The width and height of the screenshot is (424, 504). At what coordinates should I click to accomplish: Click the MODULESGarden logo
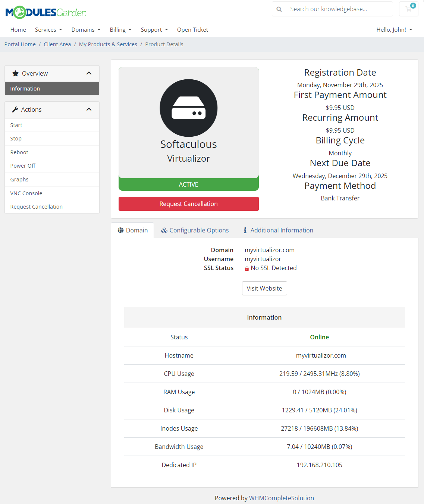coord(45,12)
